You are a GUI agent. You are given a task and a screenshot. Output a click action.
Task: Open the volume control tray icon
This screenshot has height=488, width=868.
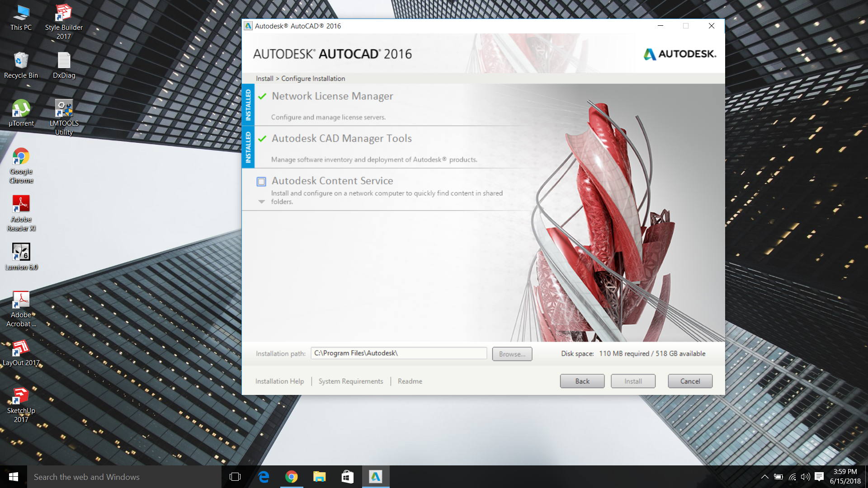point(805,477)
